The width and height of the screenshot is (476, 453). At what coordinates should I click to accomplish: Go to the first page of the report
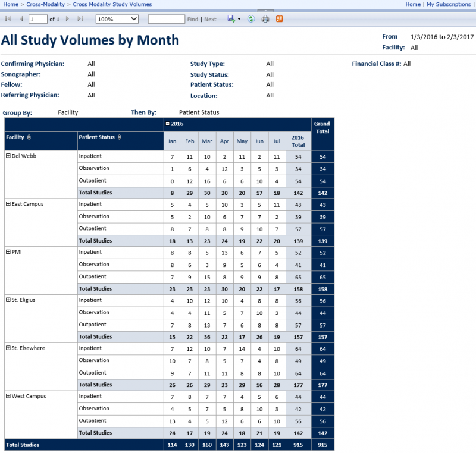click(x=8, y=19)
